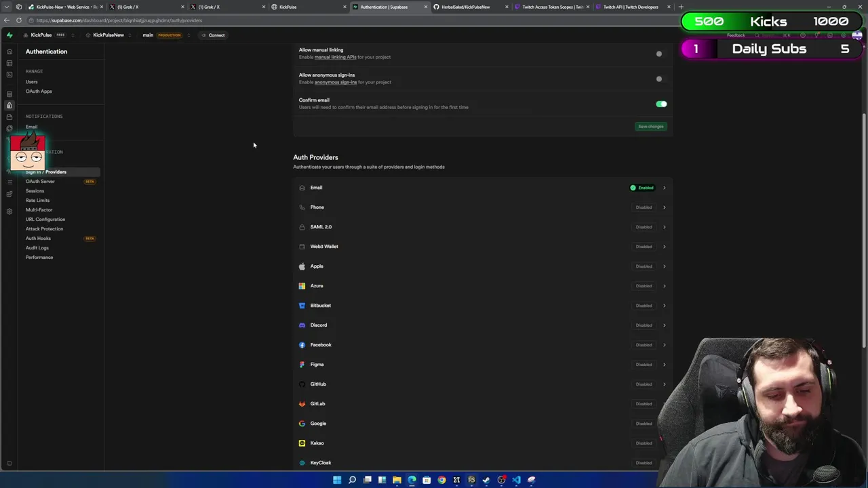868x488 pixels.
Task: Click the Azure provider icon
Action: click(x=302, y=286)
